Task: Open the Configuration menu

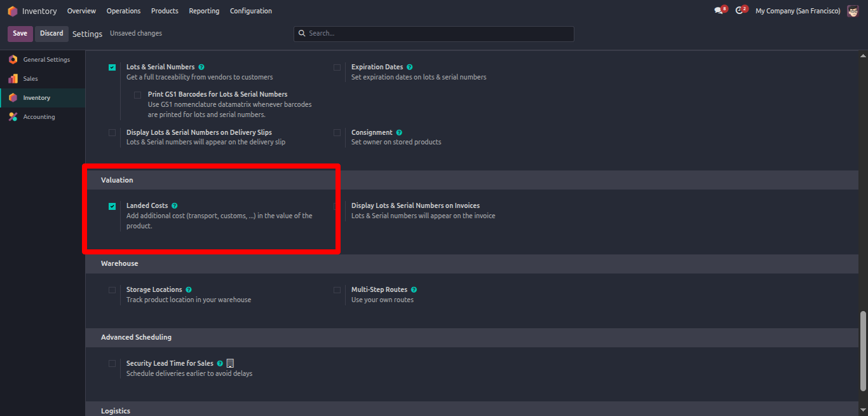Action: [x=251, y=11]
